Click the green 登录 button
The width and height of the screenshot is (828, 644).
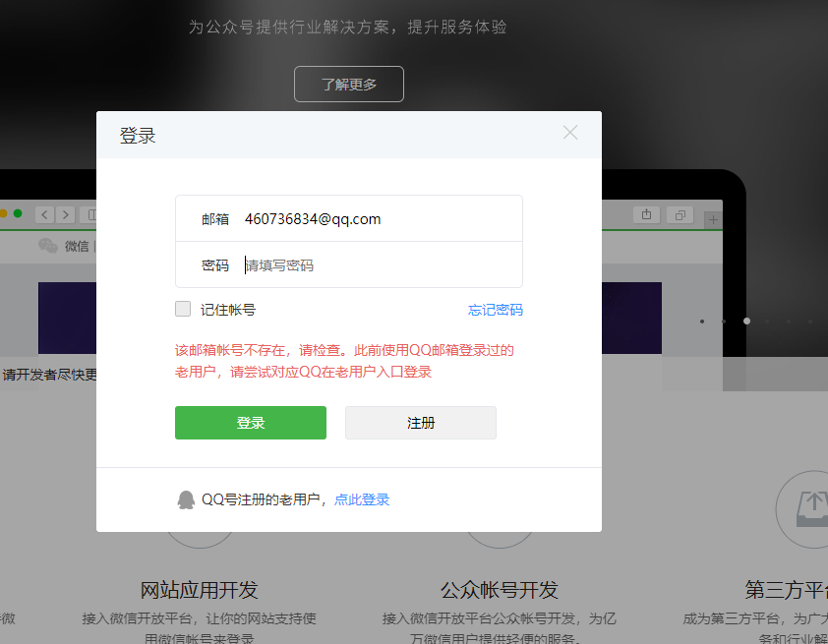coord(251,423)
